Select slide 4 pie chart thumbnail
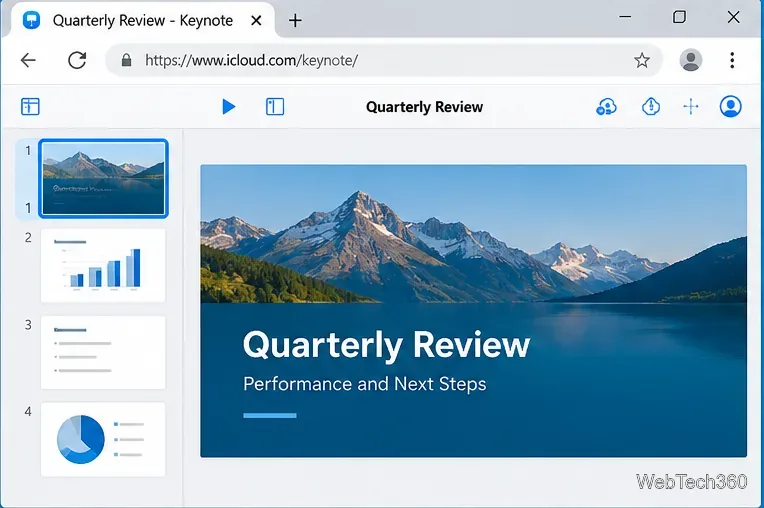764x508 pixels. click(103, 439)
